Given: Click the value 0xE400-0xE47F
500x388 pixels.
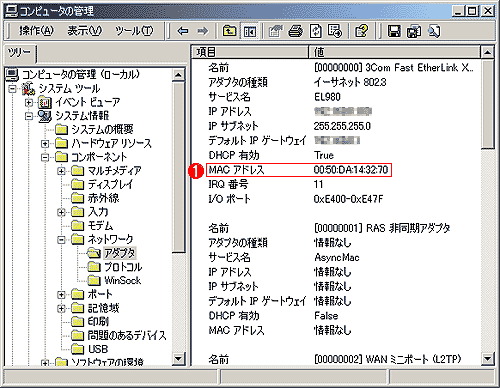Looking at the screenshot, I should pyautogui.click(x=348, y=199).
